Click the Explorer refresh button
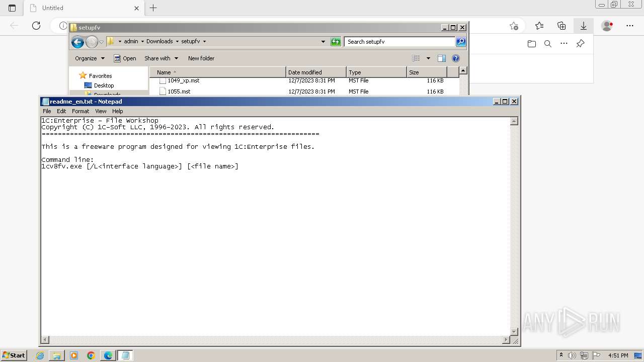644x362 pixels. pos(336,42)
